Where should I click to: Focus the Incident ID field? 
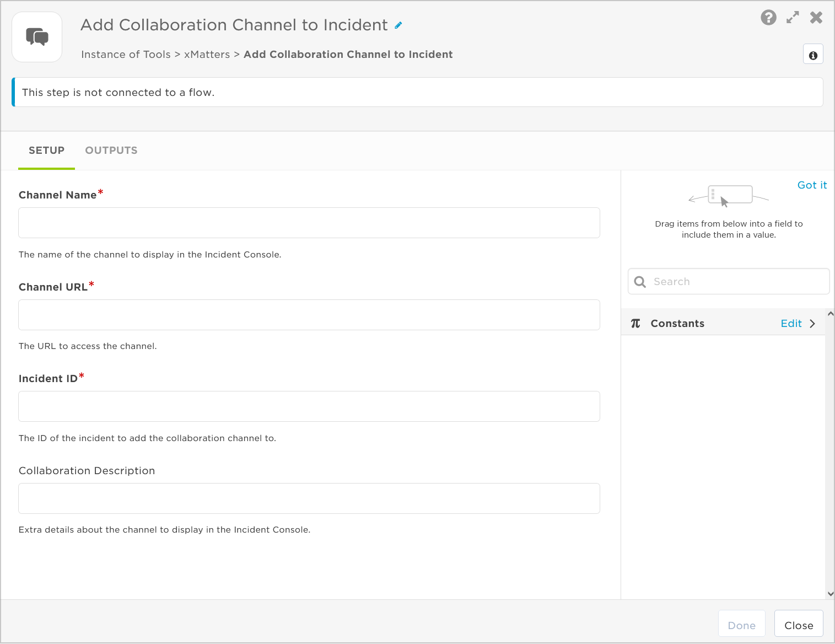(309, 406)
